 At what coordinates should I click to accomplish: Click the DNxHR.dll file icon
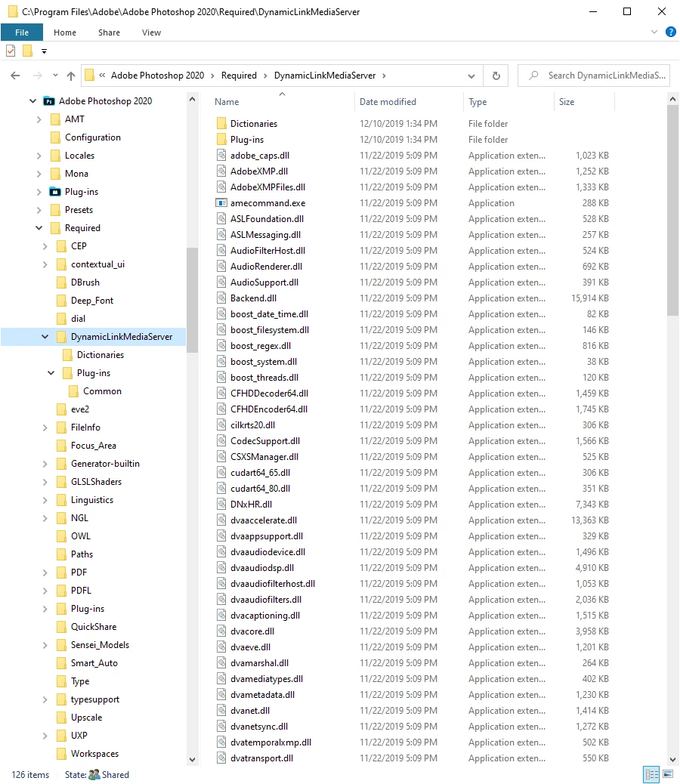tap(221, 504)
